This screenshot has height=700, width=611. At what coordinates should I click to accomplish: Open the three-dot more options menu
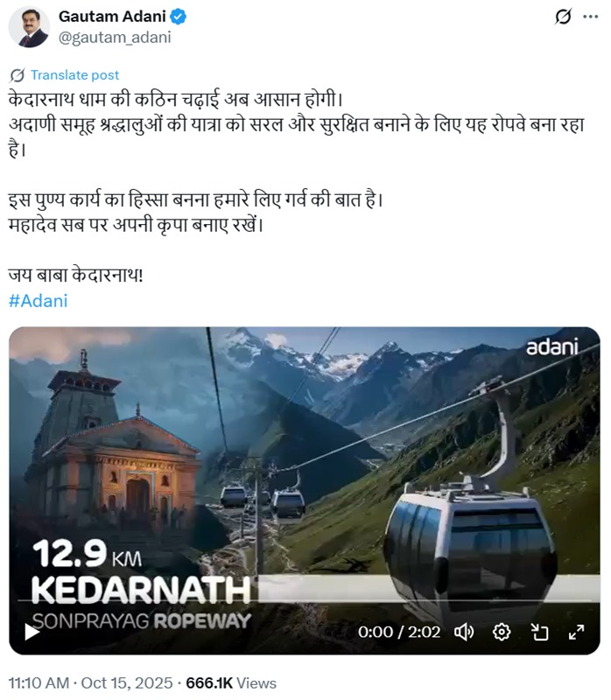[x=590, y=17]
